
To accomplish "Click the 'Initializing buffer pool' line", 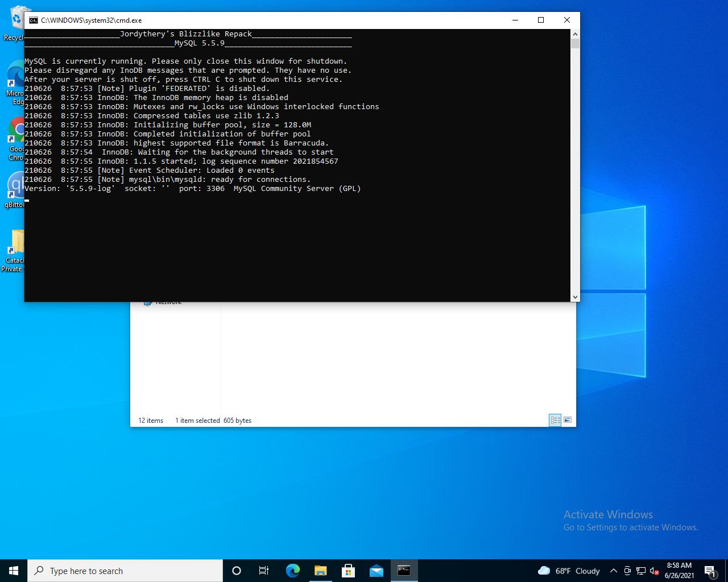I will pos(168,124).
